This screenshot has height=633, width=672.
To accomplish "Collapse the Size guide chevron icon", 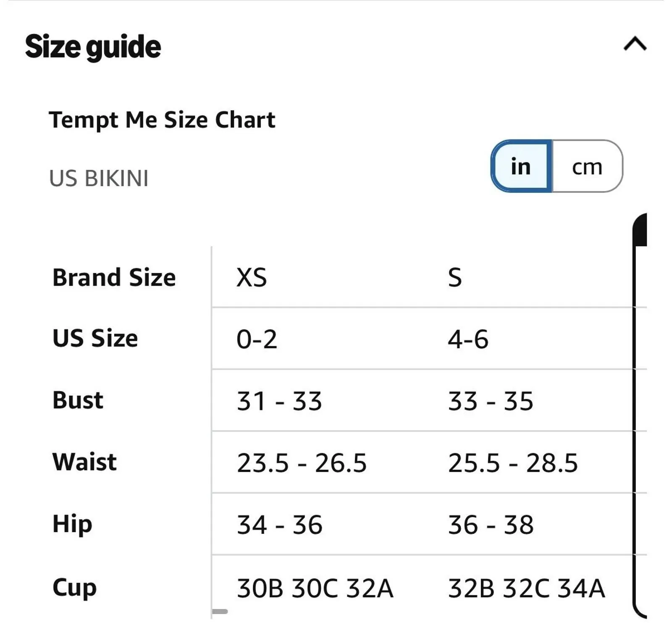I will click(x=635, y=44).
